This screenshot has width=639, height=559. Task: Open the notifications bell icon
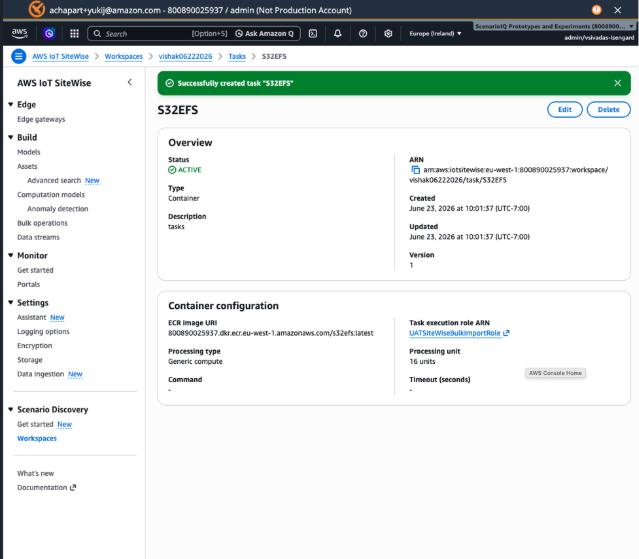pyautogui.click(x=337, y=33)
